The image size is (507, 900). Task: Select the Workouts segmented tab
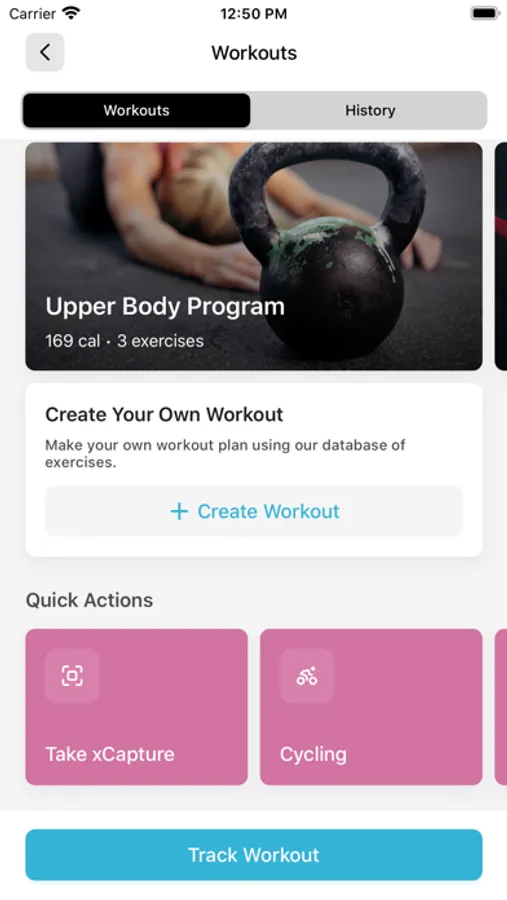(137, 110)
